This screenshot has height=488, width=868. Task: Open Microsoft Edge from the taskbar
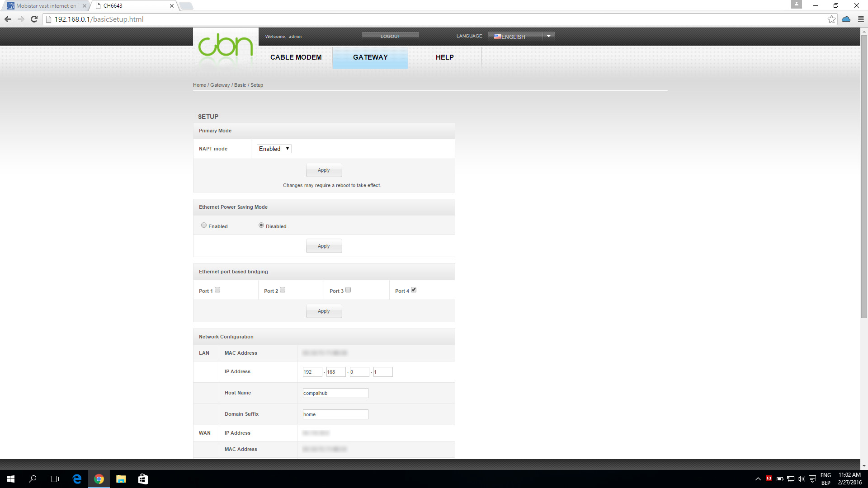(x=77, y=479)
